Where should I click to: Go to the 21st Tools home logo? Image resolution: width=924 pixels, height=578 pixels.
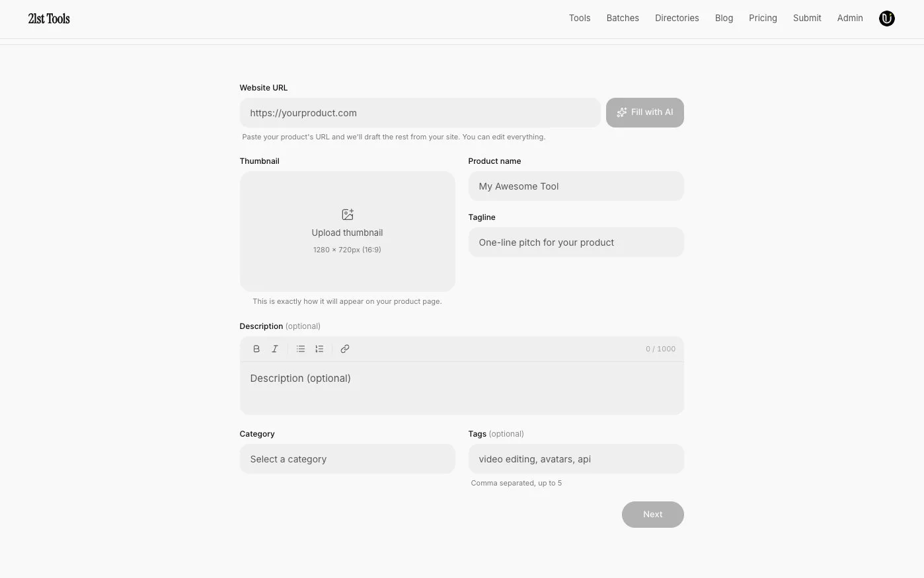click(49, 18)
